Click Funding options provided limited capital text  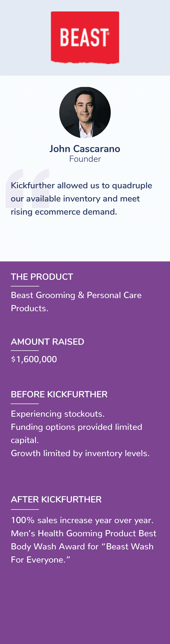[x=76, y=434]
